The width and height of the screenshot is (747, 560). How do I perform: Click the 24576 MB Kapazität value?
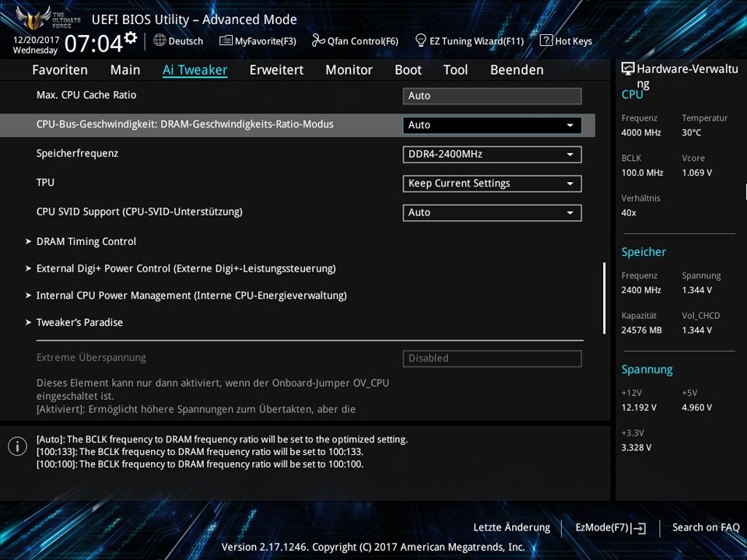pos(641,330)
